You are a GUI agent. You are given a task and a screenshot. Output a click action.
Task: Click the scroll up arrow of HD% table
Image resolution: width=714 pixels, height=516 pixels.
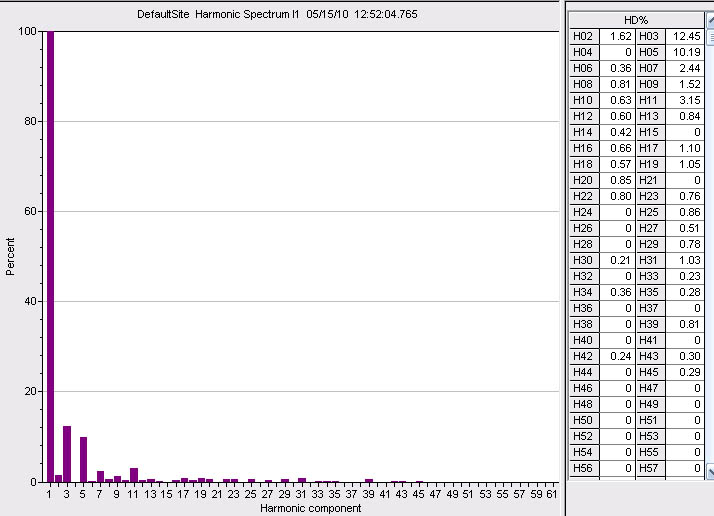(710, 20)
